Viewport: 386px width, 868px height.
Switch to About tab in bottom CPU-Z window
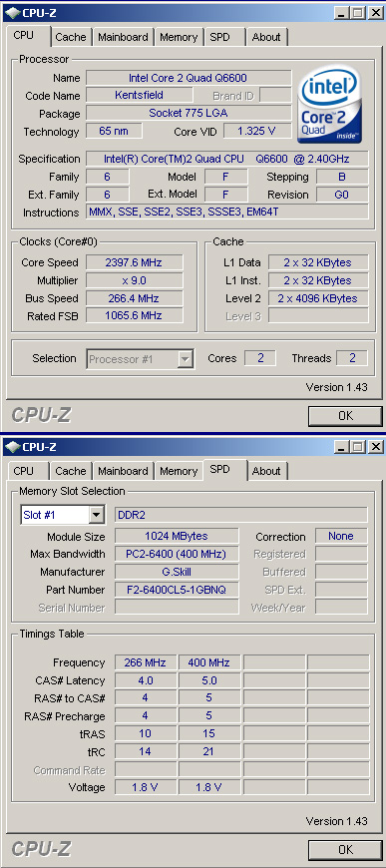pos(266,471)
